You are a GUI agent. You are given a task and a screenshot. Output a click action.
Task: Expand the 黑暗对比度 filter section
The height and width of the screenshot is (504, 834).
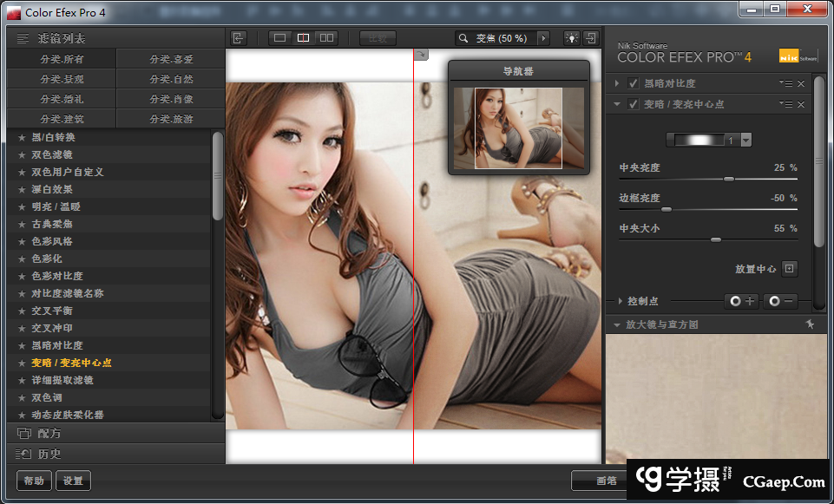617,83
